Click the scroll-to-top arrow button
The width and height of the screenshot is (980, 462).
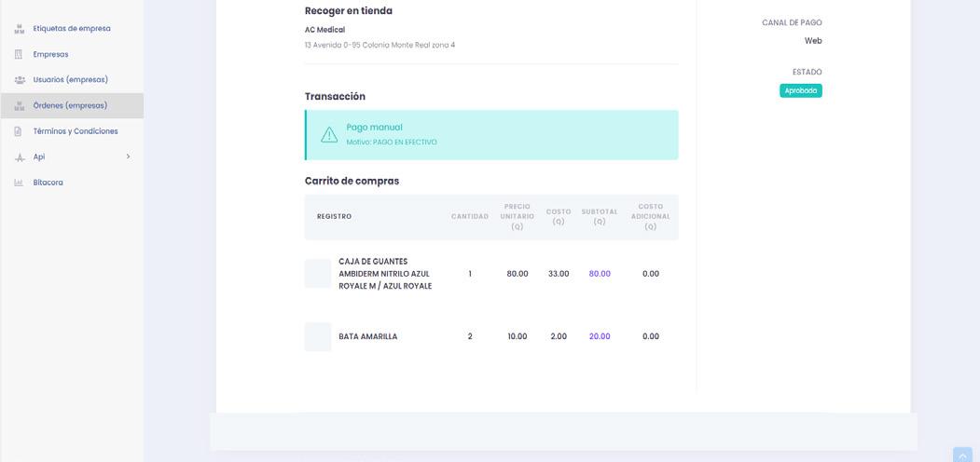(x=962, y=455)
